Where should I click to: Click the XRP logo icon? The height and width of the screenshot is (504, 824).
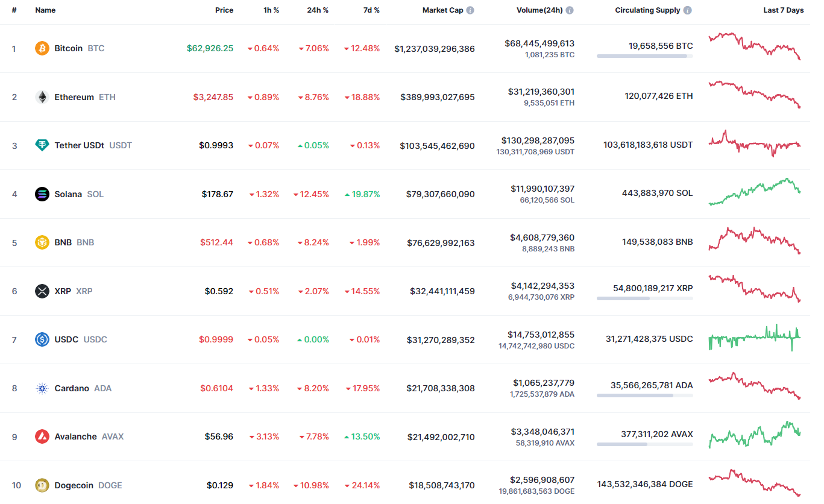42,291
